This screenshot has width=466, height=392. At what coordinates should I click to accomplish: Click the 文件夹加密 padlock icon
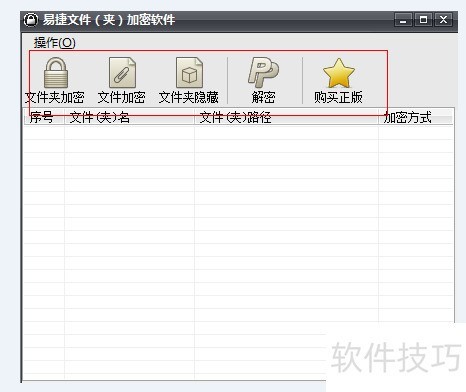click(x=56, y=73)
